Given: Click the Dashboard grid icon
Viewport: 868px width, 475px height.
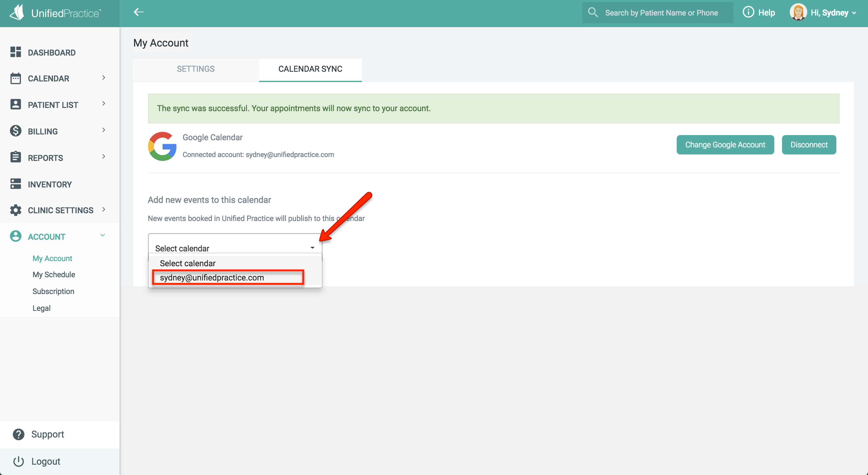Looking at the screenshot, I should (x=16, y=52).
